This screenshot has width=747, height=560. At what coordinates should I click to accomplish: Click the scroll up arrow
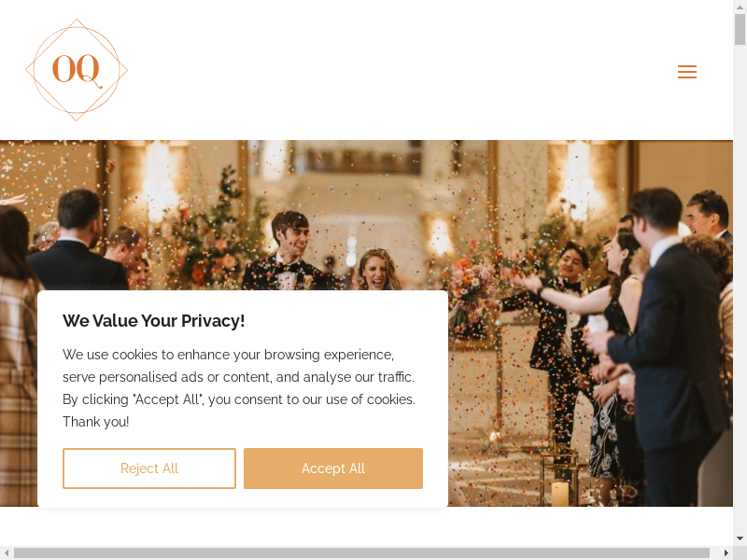[740, 7]
